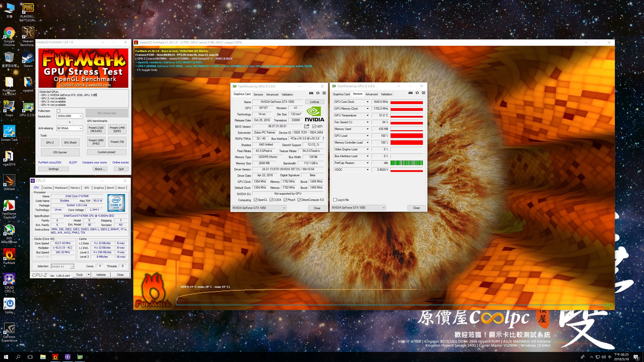Click the GPU Load red graph bar

tap(407, 136)
